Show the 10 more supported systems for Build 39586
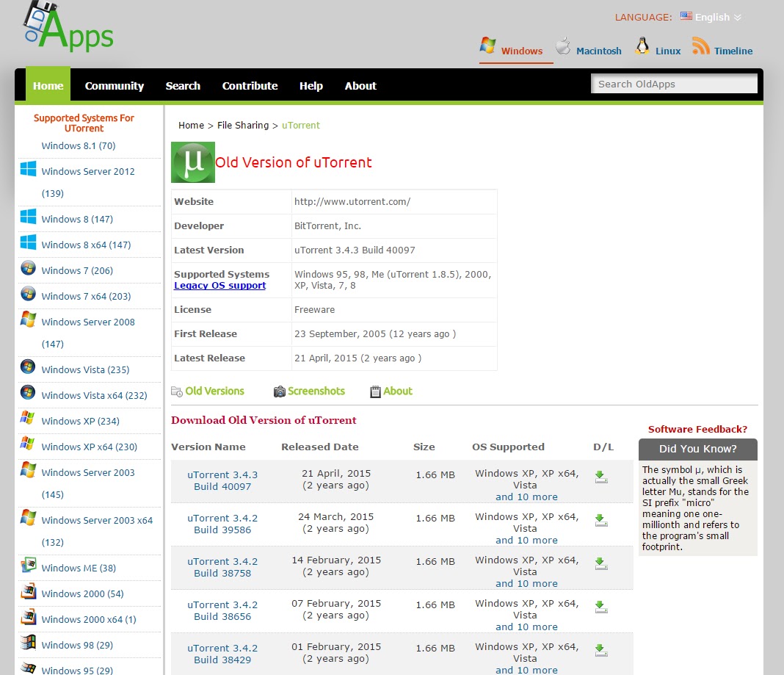Image resolution: width=784 pixels, height=675 pixels. click(x=526, y=540)
